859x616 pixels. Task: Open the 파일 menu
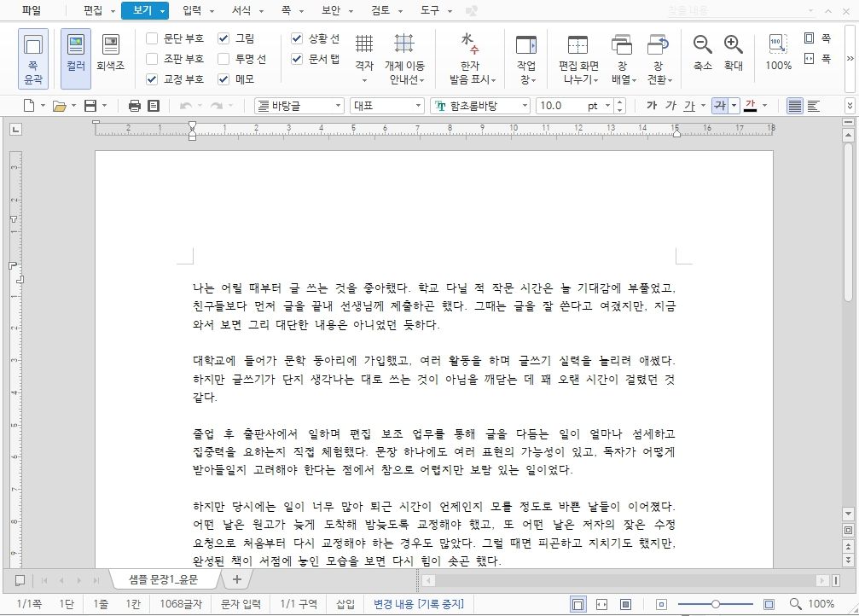click(x=32, y=10)
